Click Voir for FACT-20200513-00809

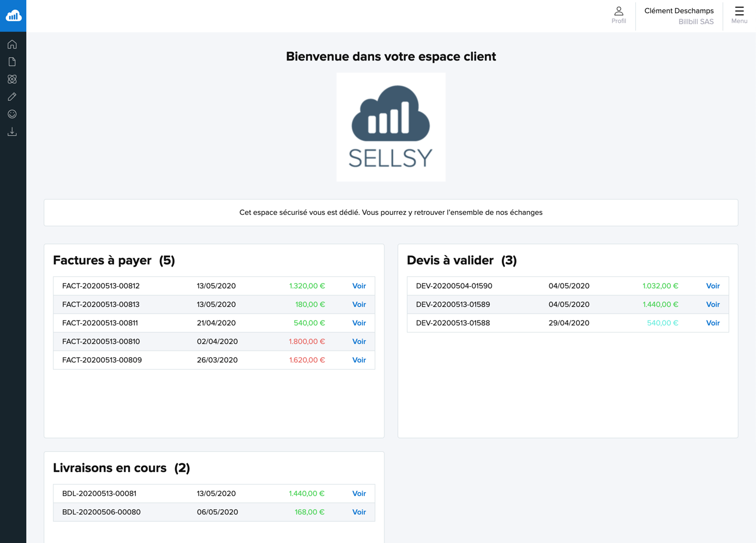[359, 360]
